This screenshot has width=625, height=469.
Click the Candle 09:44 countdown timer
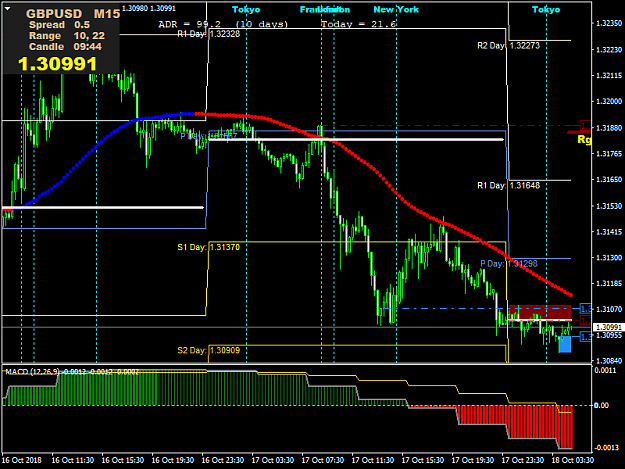pyautogui.click(x=65, y=47)
